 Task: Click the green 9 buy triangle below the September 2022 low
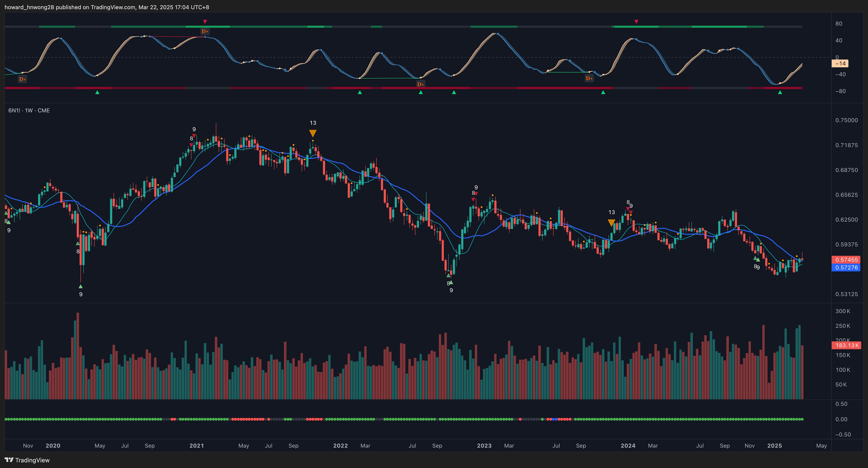[451, 283]
